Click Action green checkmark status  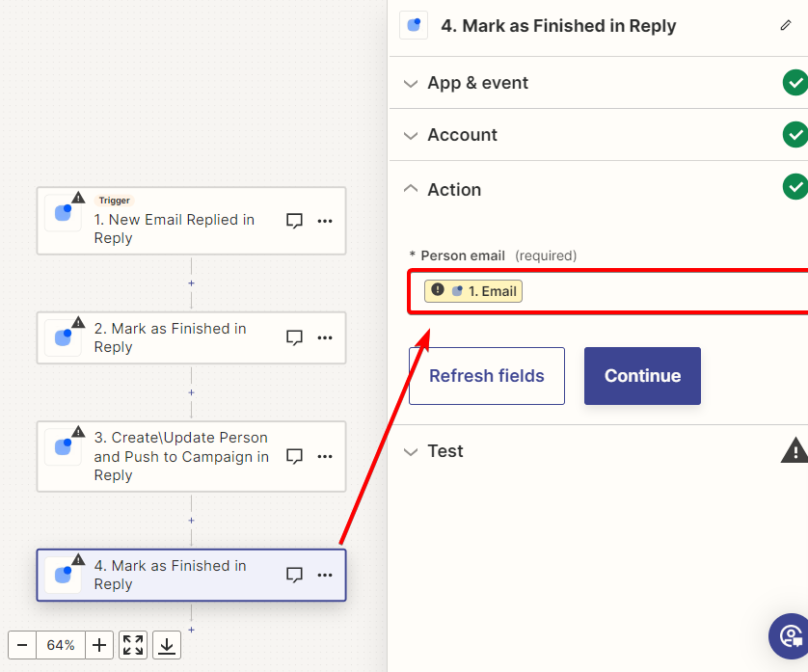pos(795,186)
